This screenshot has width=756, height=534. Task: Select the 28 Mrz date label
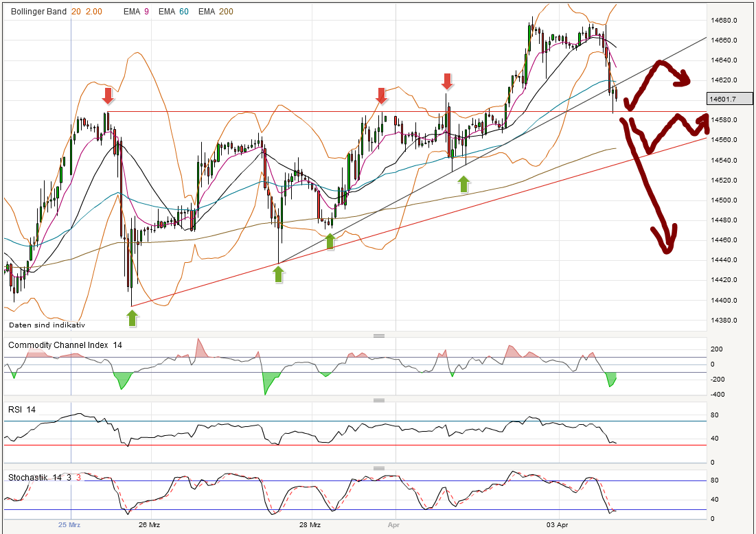point(310,525)
